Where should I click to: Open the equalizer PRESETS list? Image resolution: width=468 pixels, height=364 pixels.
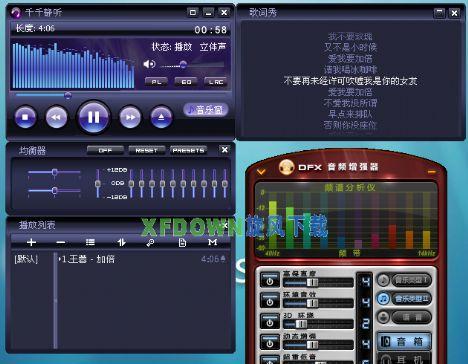[x=188, y=150]
